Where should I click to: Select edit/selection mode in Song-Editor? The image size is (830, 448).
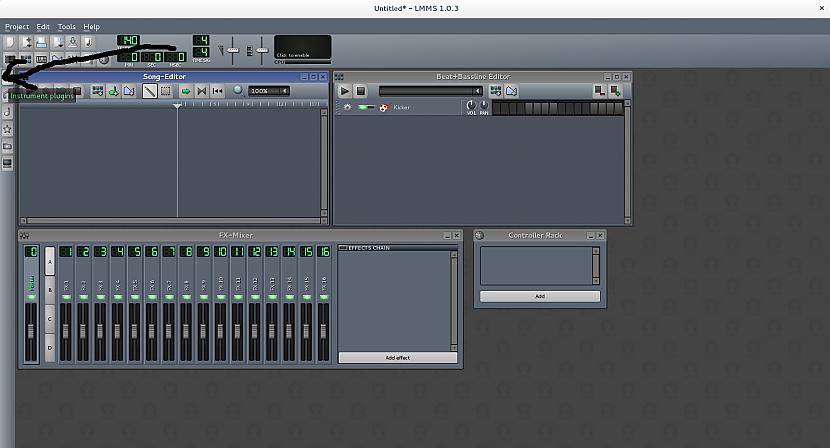[x=166, y=91]
